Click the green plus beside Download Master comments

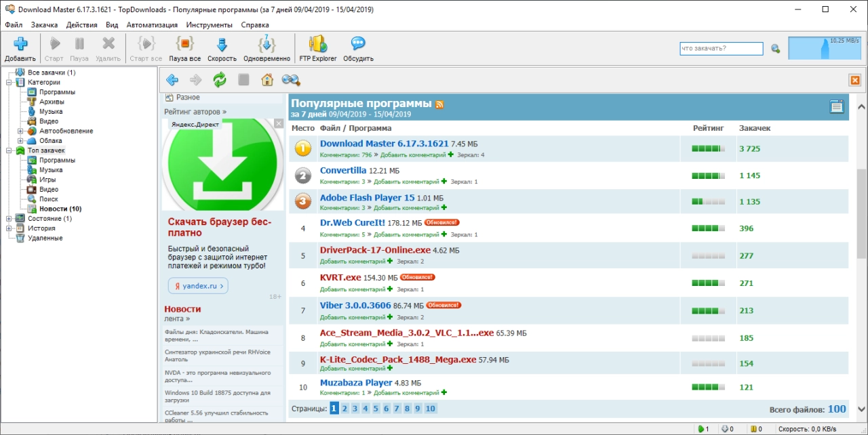[x=450, y=155]
